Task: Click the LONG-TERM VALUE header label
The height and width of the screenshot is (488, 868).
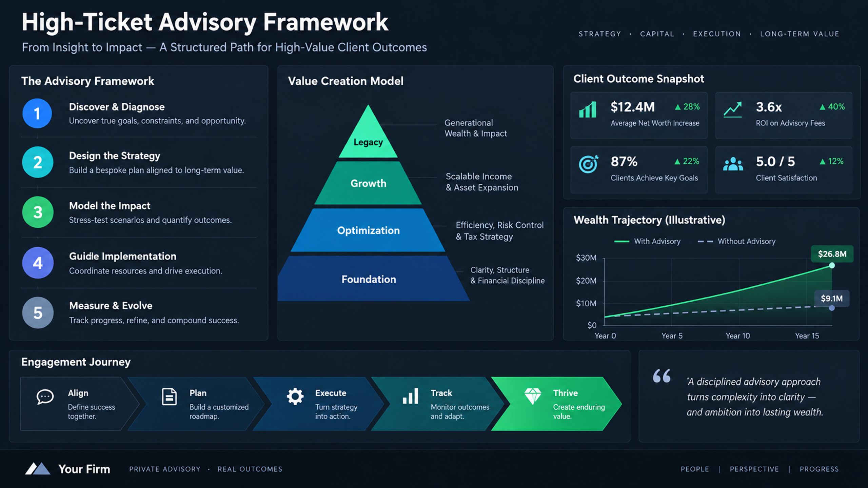Action: [800, 34]
